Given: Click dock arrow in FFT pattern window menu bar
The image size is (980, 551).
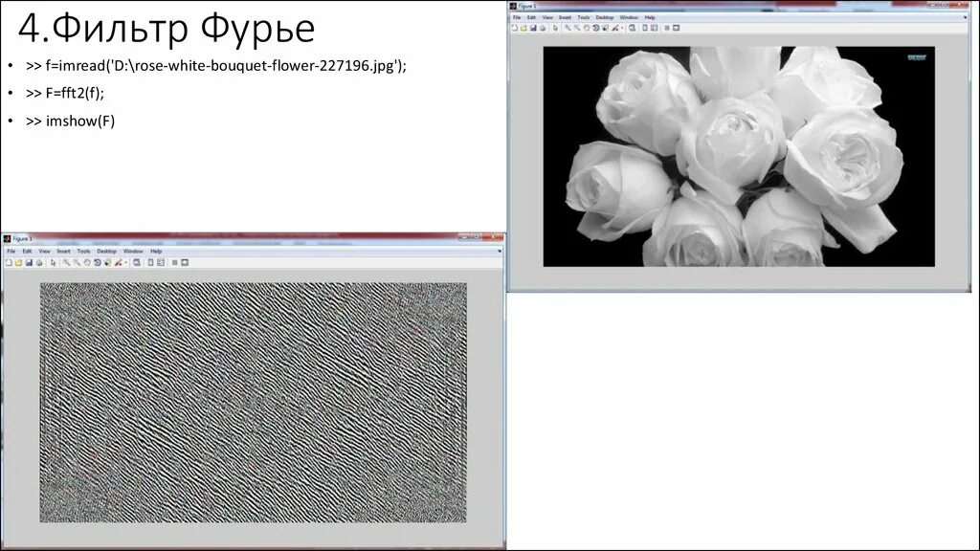Looking at the screenshot, I should [500, 252].
